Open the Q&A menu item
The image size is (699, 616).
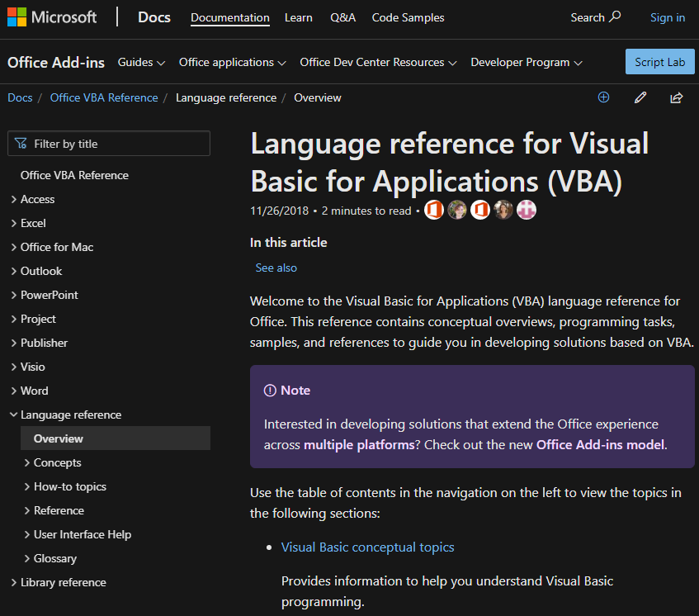342,17
